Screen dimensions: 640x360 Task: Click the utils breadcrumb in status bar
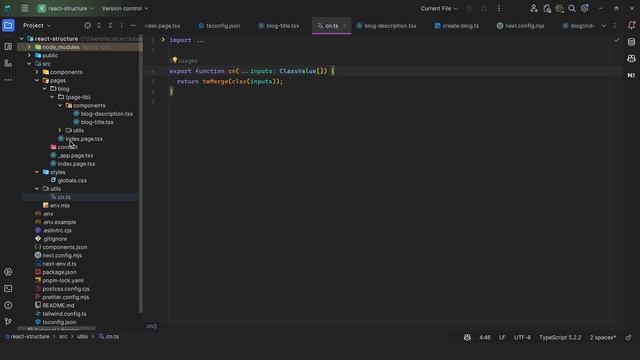[x=82, y=337]
